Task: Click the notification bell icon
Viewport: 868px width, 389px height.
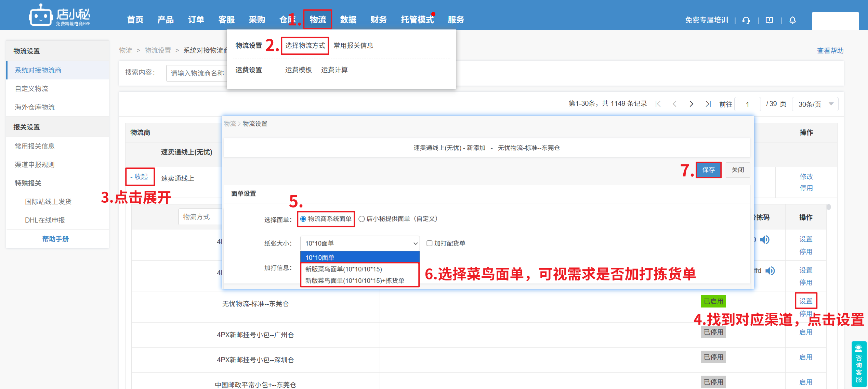Action: pos(792,20)
